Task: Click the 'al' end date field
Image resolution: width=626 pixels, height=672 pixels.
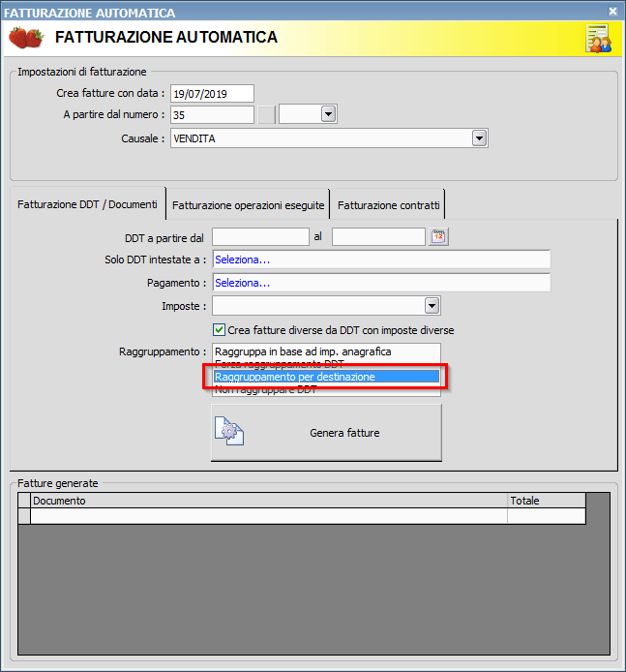Action: (x=378, y=236)
